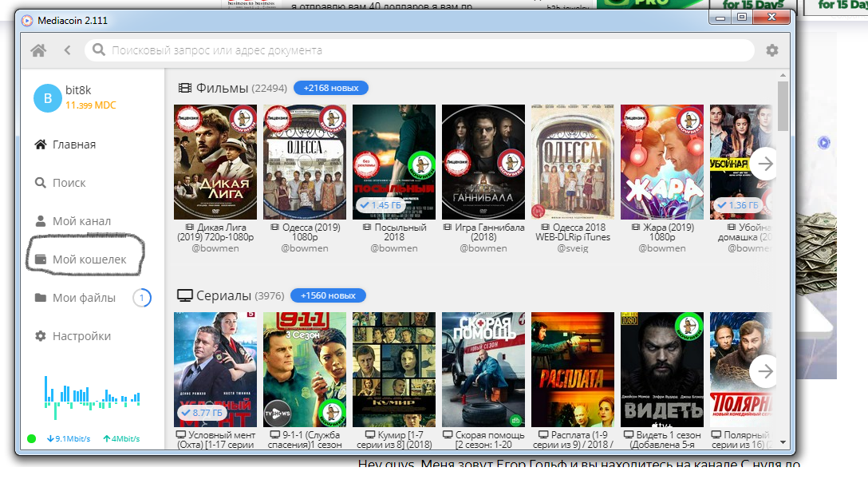This screenshot has height=503, width=868.
Task: Open the Посыльный 2018 poster
Action: 394,162
